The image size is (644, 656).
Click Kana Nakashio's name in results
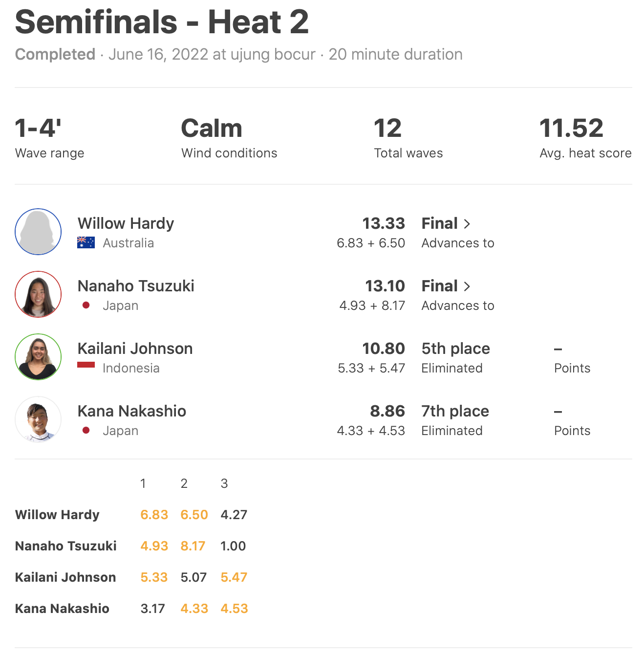point(131,411)
